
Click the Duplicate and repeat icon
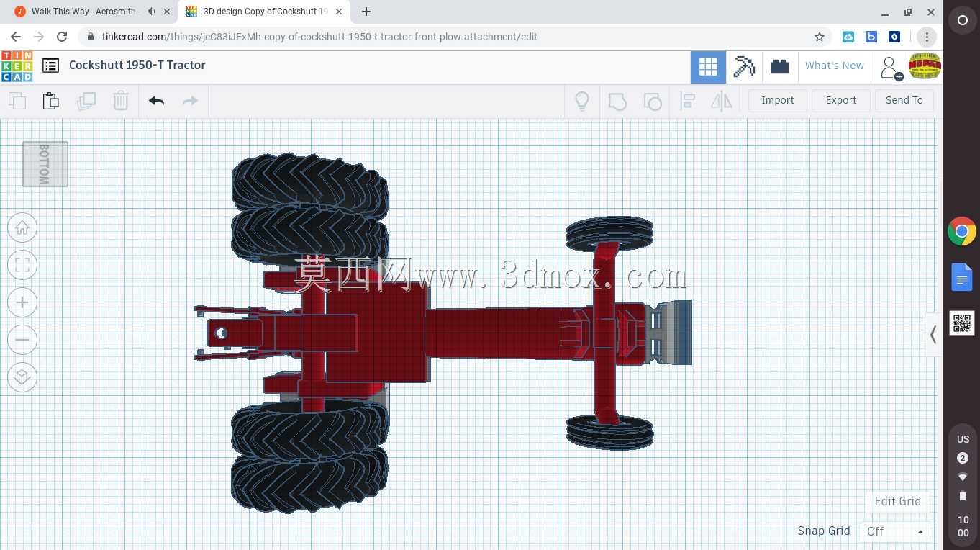pos(86,101)
